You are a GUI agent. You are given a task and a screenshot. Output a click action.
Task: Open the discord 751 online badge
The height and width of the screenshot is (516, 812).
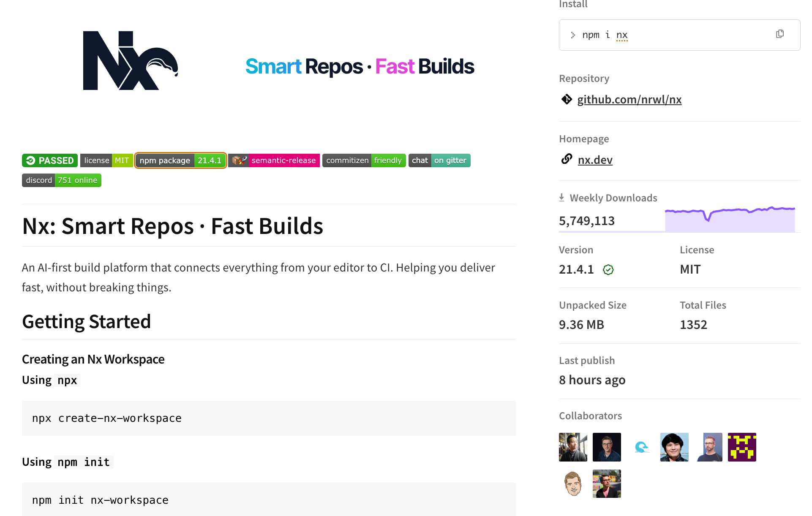pyautogui.click(x=62, y=180)
